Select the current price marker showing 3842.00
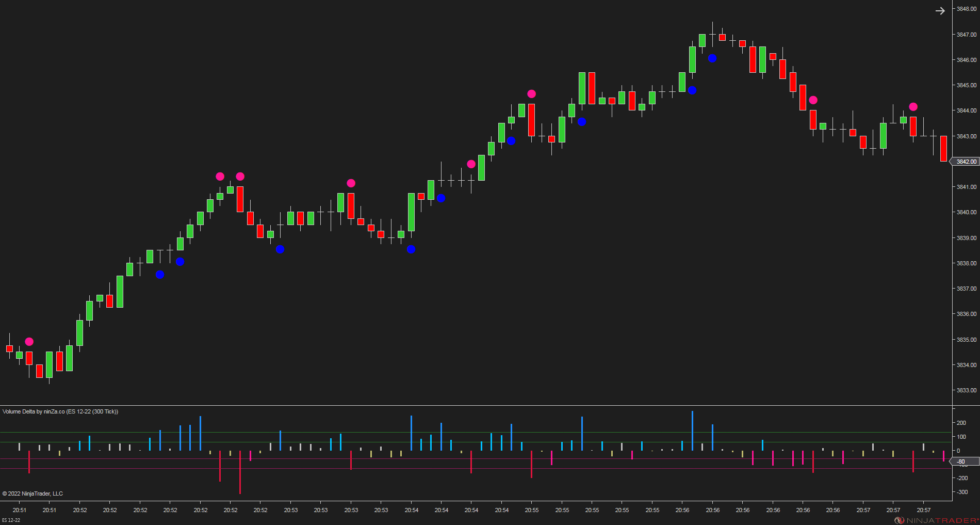The width and height of the screenshot is (980, 525). [964, 161]
